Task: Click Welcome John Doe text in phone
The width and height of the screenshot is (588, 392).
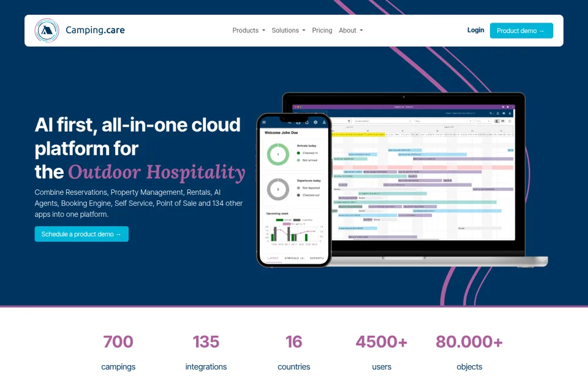Action: (x=281, y=133)
